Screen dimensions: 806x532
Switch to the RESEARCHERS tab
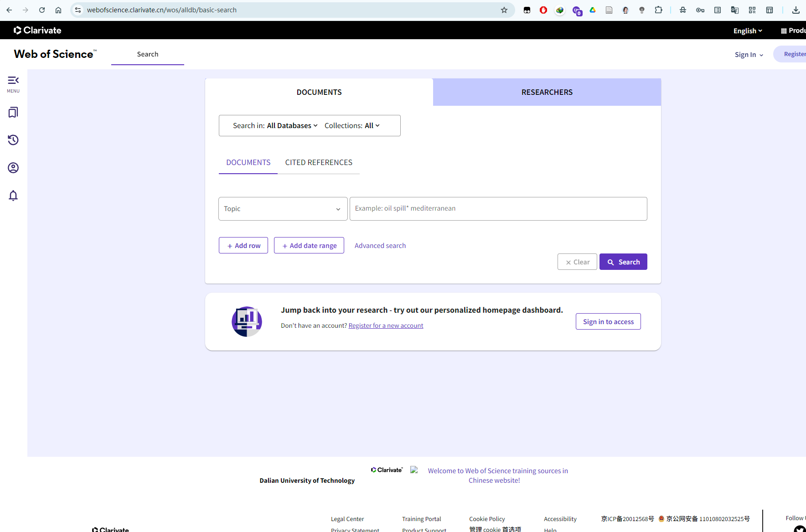(547, 92)
